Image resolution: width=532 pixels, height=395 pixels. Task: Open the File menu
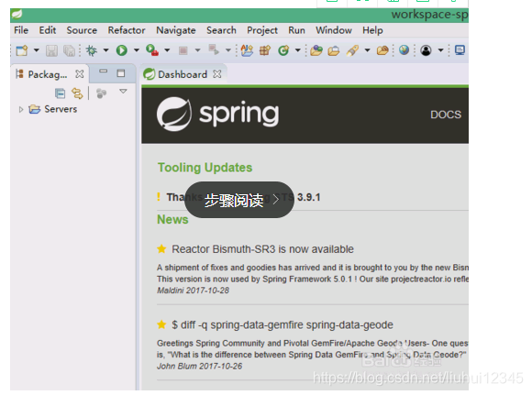click(21, 30)
